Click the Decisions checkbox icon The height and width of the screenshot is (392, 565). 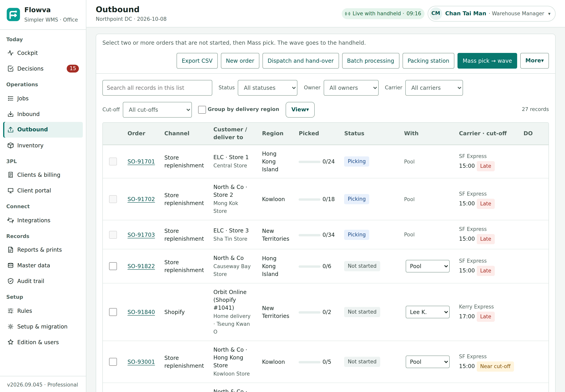pos(11,69)
